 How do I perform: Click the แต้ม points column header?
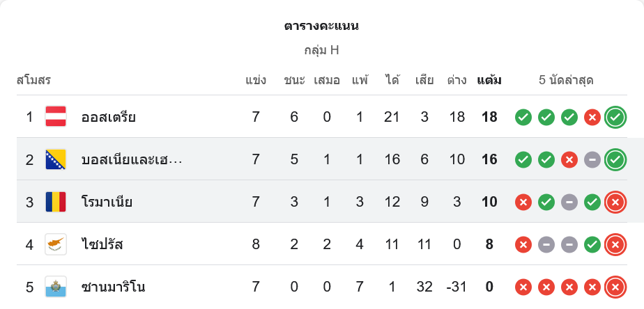[x=489, y=80]
